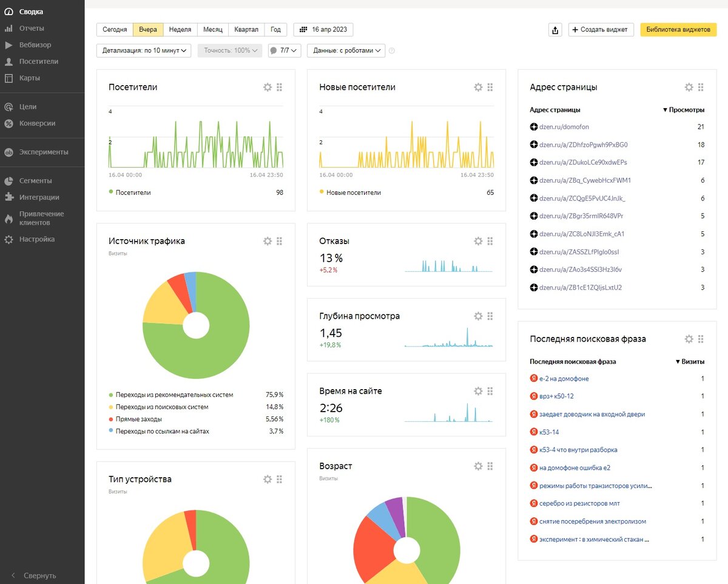Click the Эксперименты AB icon in sidebar
Viewport: 728px width, 584px height.
pos(8,152)
